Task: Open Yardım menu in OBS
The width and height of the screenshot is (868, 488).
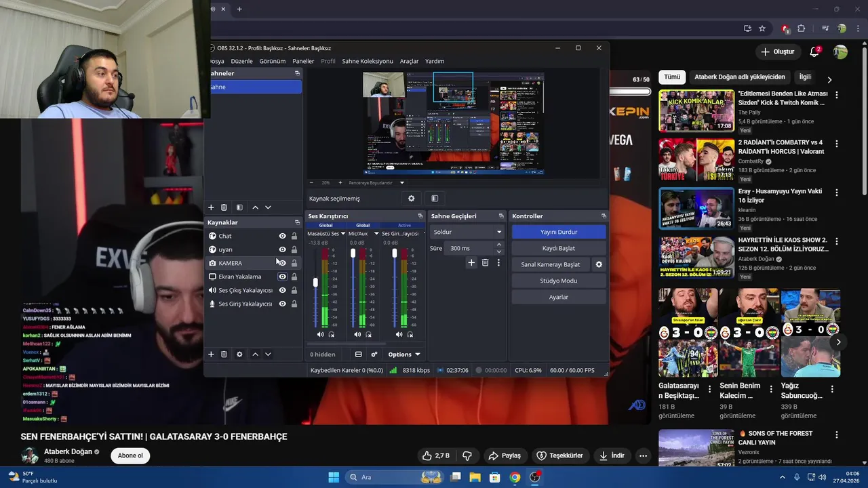Action: click(435, 61)
